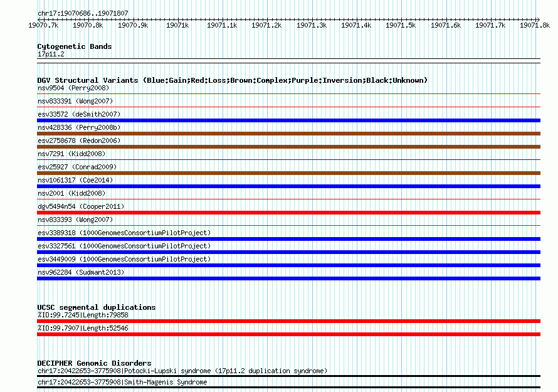Click the brown bar under nsv428336

pos(288,134)
